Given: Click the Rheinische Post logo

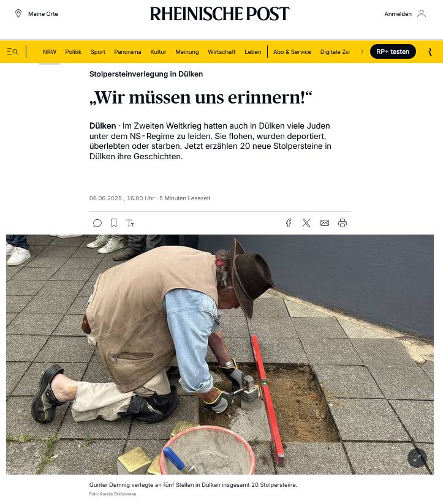Looking at the screenshot, I should point(220,14).
